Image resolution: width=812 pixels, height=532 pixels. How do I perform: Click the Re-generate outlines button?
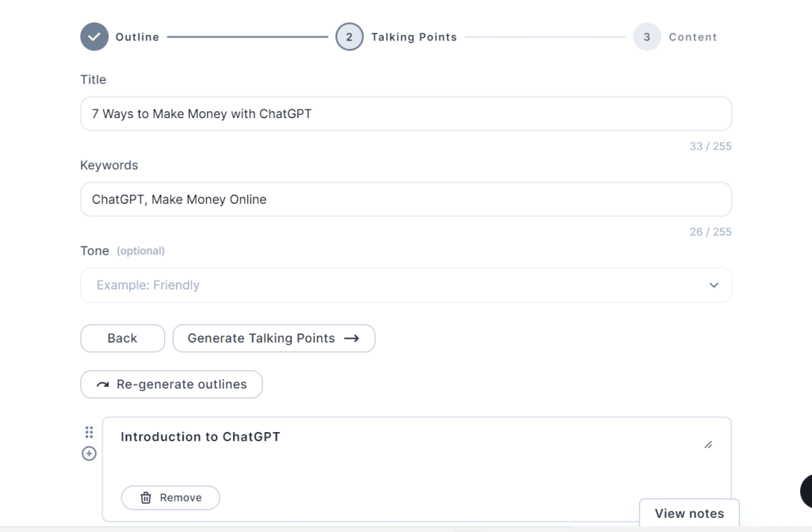171,385
